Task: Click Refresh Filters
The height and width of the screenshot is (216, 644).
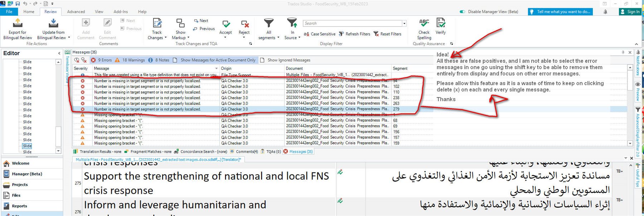Action: pos(355,34)
